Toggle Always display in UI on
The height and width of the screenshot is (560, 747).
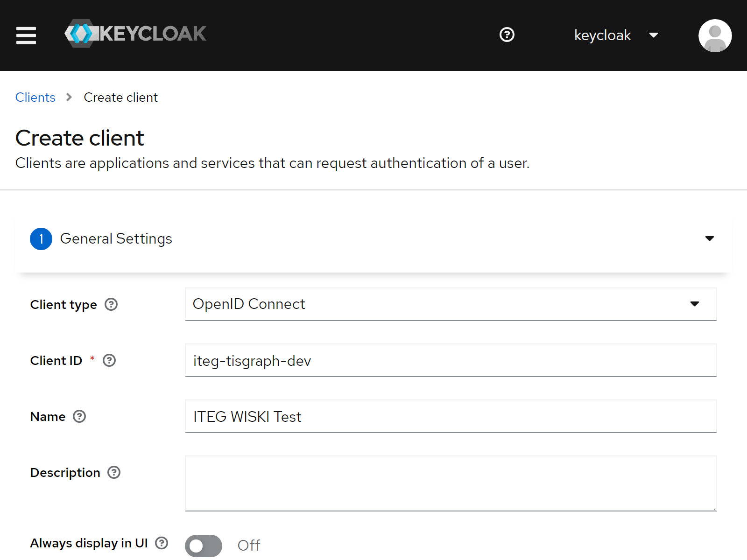pyautogui.click(x=204, y=546)
